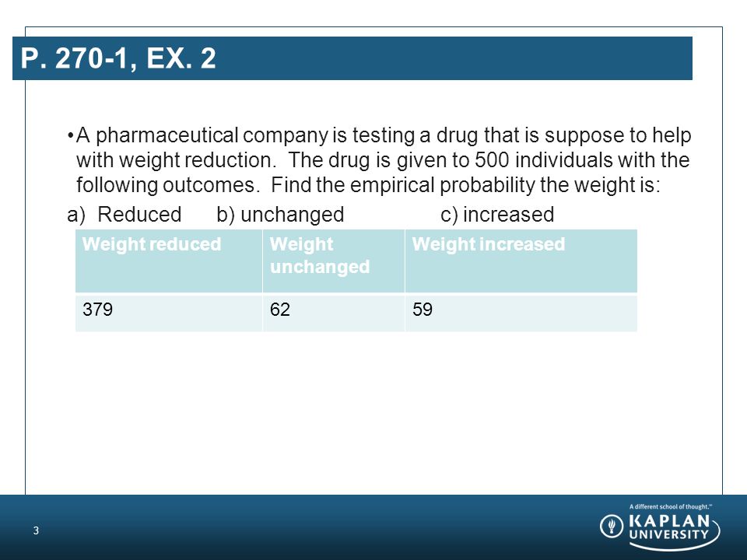Select the slide title P. 270-1, EX. 2
The width and height of the screenshot is (747, 560).
[118, 58]
